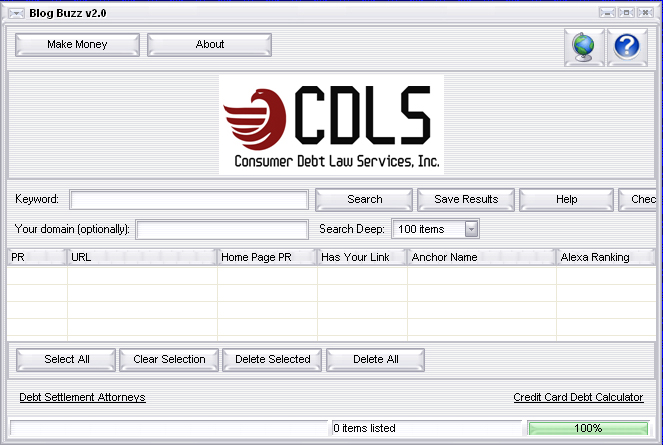
Task: Focus the Keyword input field
Action: 189,200
